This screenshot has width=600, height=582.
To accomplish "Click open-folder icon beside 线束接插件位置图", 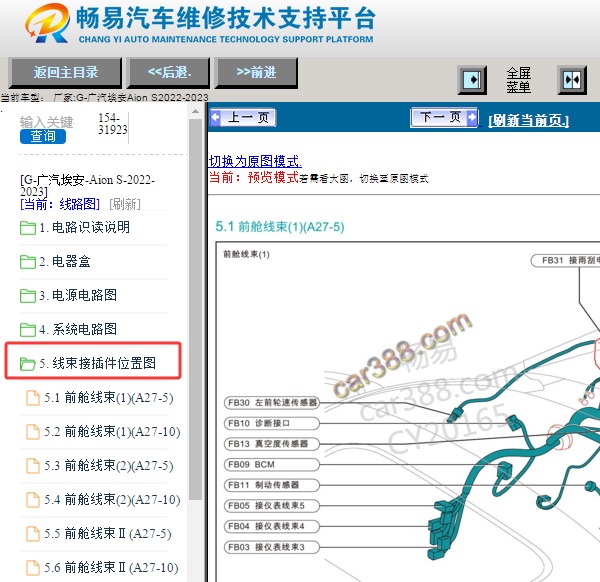I will coord(28,364).
